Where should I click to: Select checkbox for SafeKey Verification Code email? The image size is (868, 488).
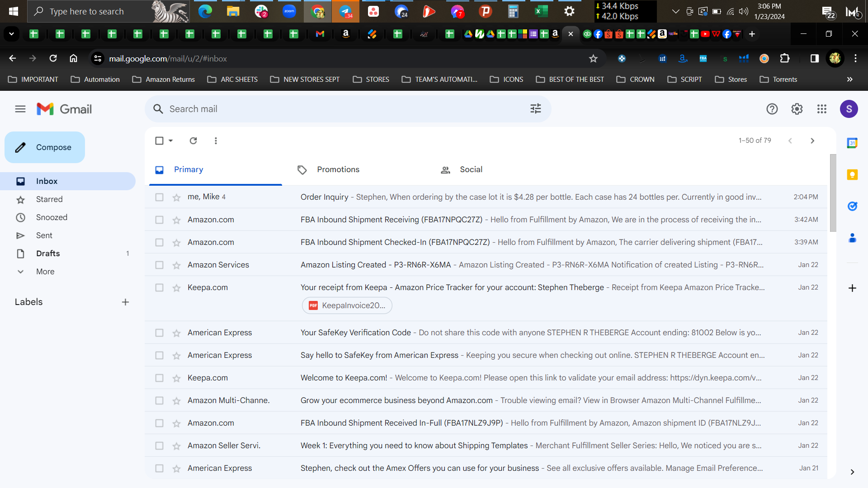point(159,333)
